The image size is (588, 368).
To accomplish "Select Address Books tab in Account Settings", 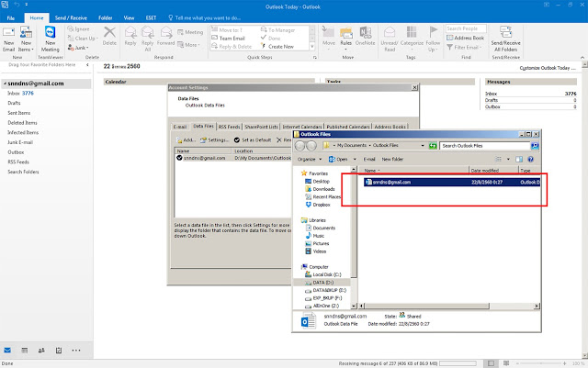I will click(390, 127).
